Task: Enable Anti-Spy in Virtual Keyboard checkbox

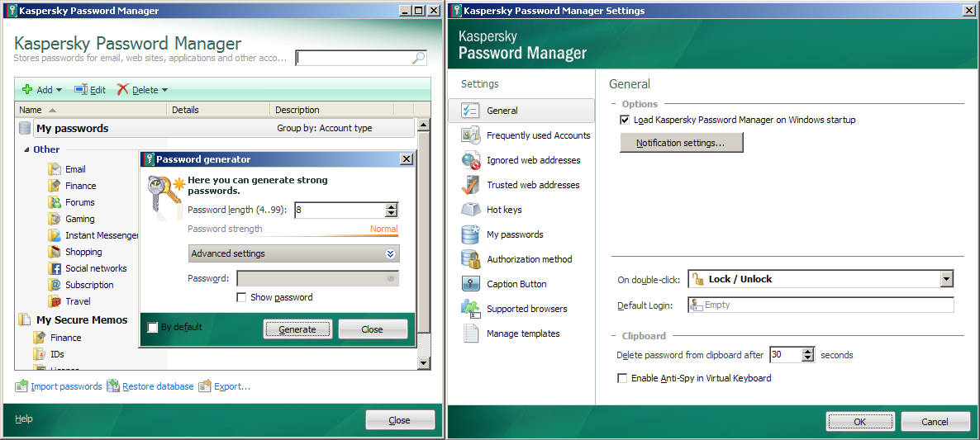Action: 622,378
